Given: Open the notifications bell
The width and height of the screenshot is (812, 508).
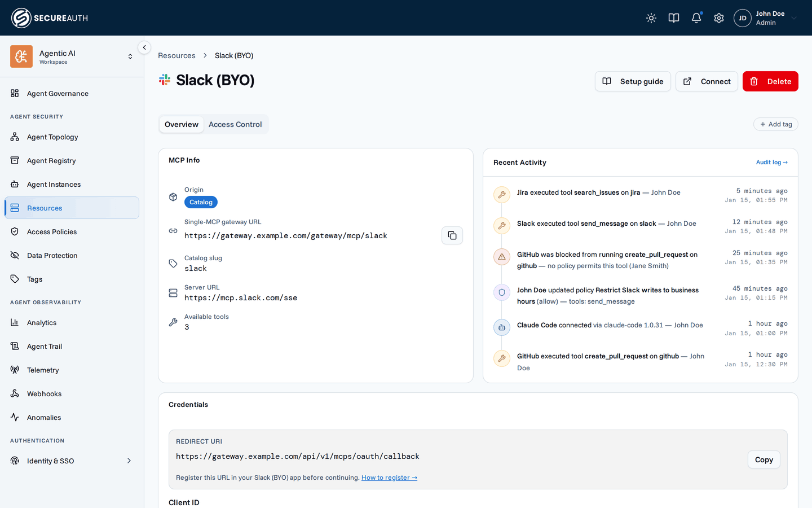Looking at the screenshot, I should [x=696, y=18].
